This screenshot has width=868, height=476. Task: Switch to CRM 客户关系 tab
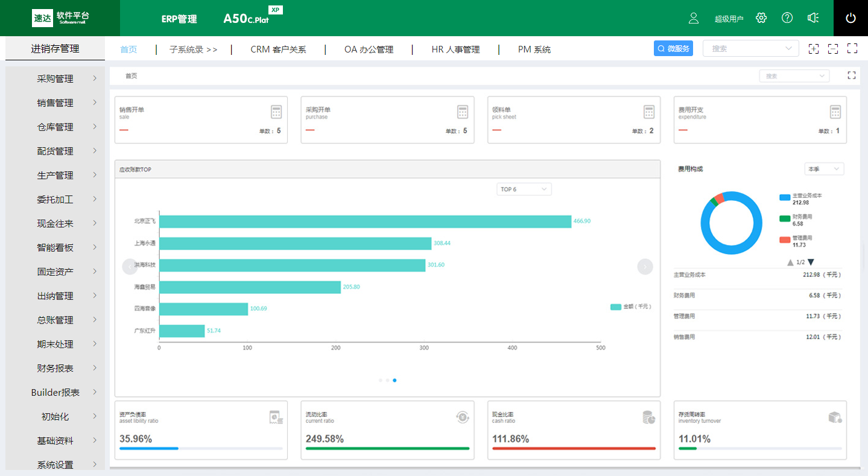[x=278, y=49]
